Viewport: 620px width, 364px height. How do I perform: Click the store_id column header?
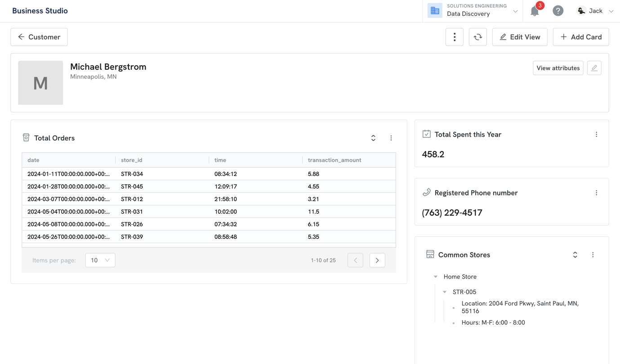pyautogui.click(x=162, y=160)
